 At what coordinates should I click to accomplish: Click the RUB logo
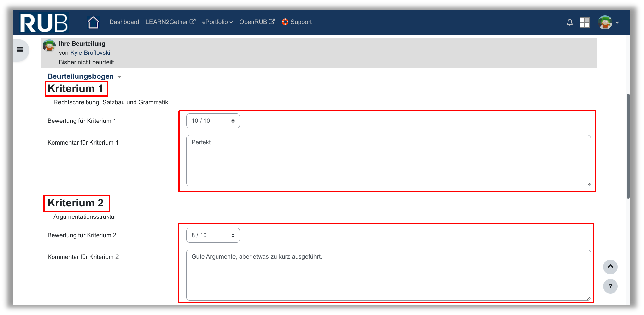coord(44,23)
